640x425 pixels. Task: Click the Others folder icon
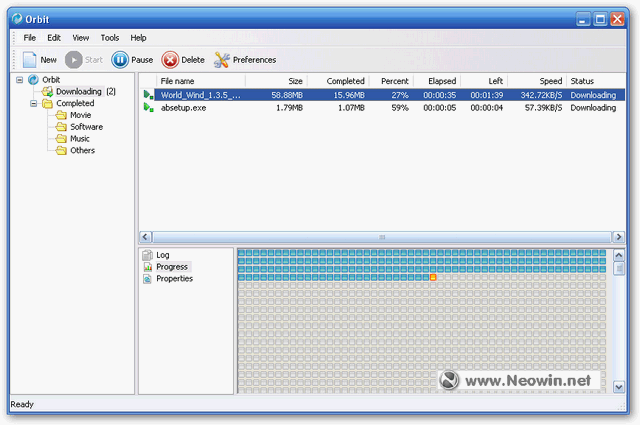click(61, 150)
